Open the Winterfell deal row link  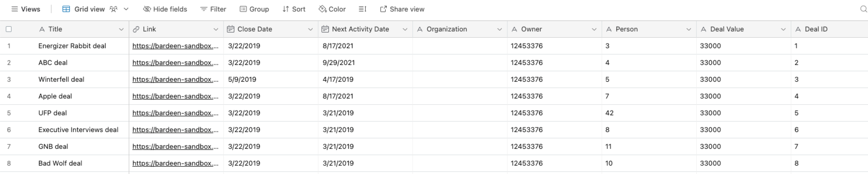coord(175,80)
